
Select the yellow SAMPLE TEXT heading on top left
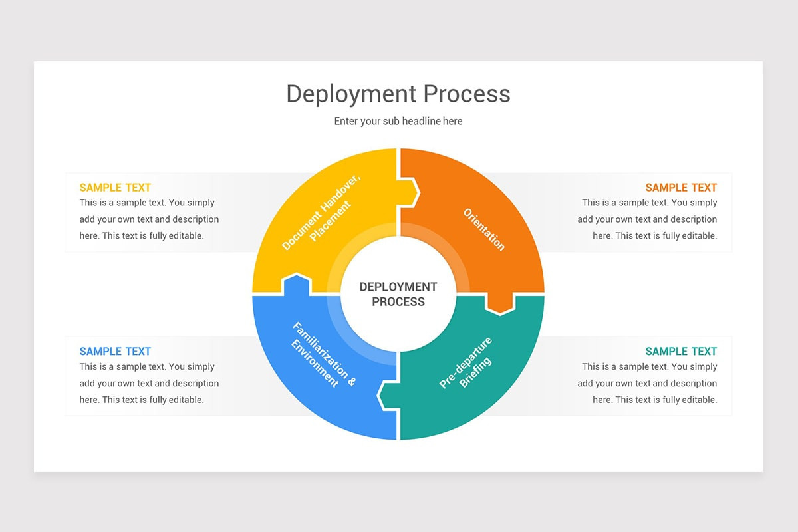click(x=115, y=188)
